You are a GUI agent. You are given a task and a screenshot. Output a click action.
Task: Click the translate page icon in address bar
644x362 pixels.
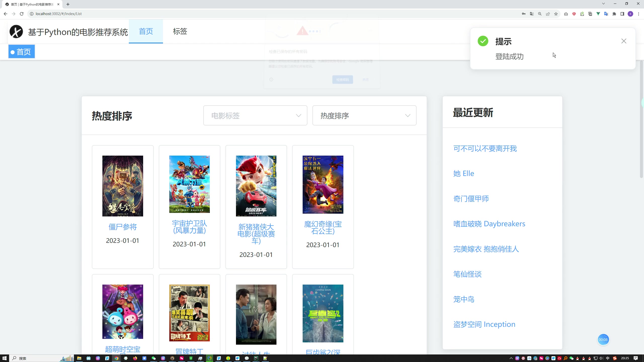click(x=532, y=14)
